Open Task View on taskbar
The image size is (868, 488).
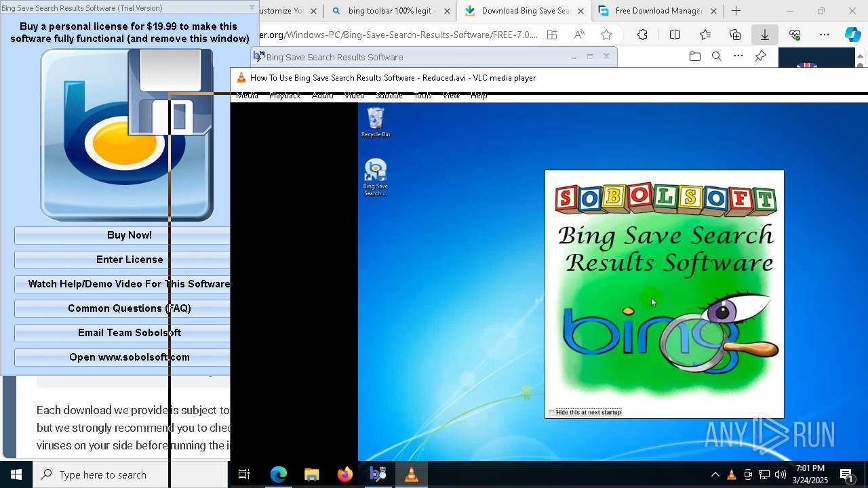pos(244,474)
